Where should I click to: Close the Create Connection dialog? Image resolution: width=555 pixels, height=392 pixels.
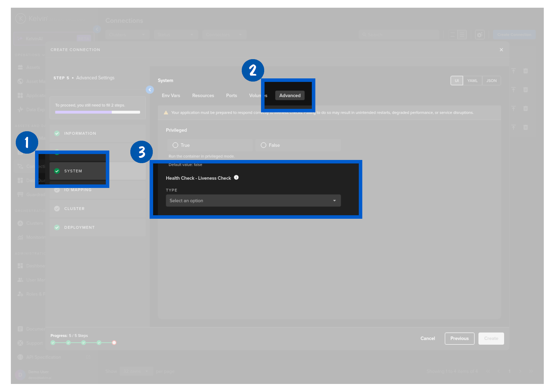point(501,50)
